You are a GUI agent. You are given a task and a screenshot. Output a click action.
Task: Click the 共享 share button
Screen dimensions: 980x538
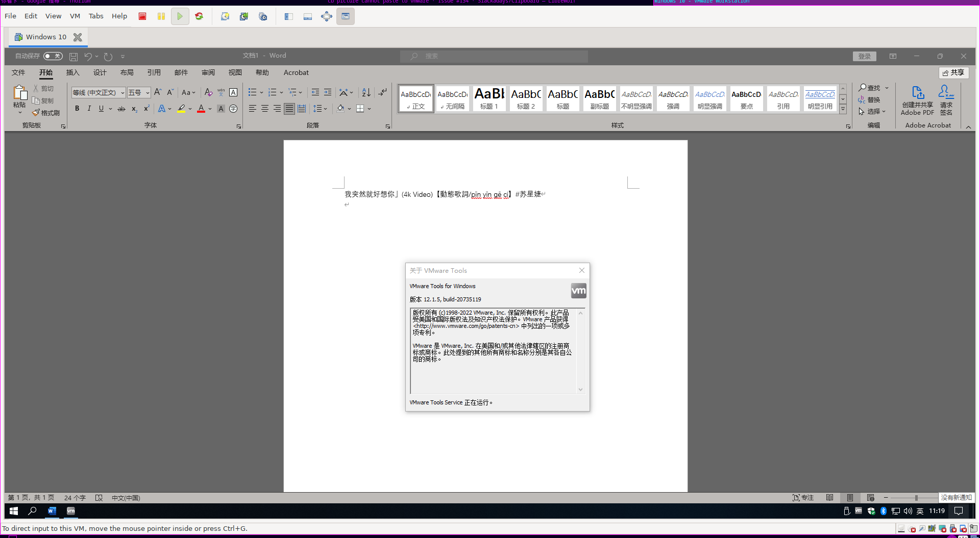[954, 72]
